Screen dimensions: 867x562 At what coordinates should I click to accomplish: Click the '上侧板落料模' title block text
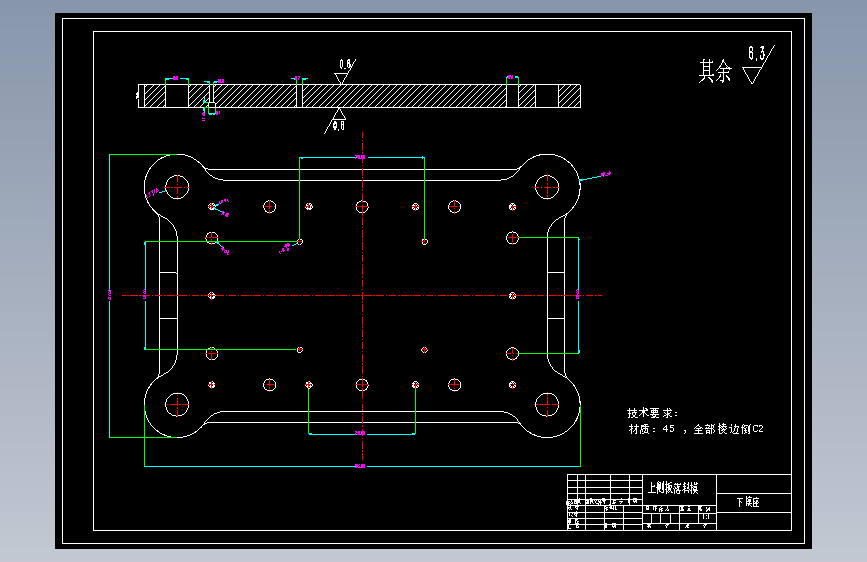[x=673, y=488]
